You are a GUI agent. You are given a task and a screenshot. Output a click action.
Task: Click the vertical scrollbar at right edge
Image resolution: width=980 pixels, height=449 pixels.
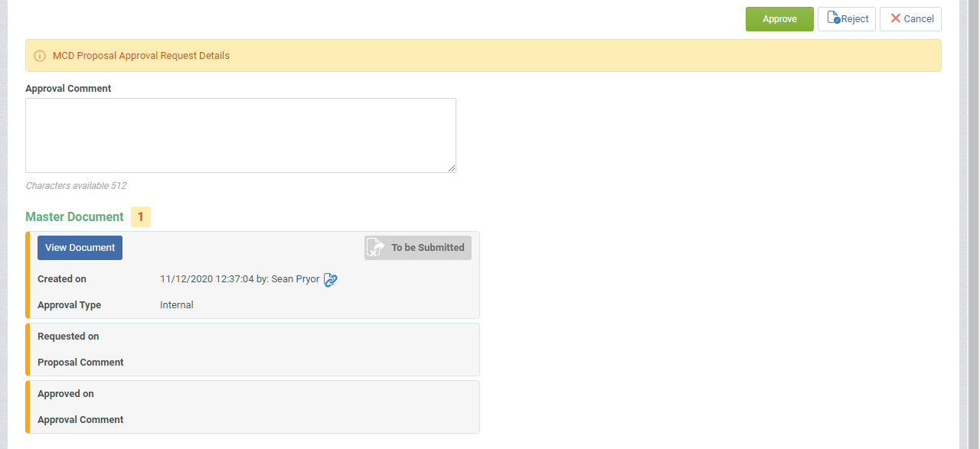click(x=974, y=224)
